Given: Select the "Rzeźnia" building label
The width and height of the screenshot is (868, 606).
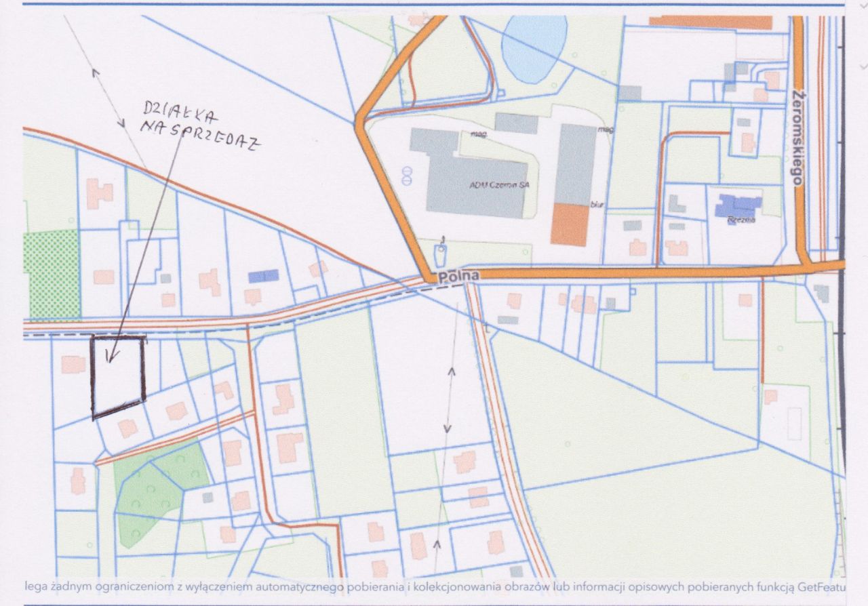Looking at the screenshot, I should 741,220.
